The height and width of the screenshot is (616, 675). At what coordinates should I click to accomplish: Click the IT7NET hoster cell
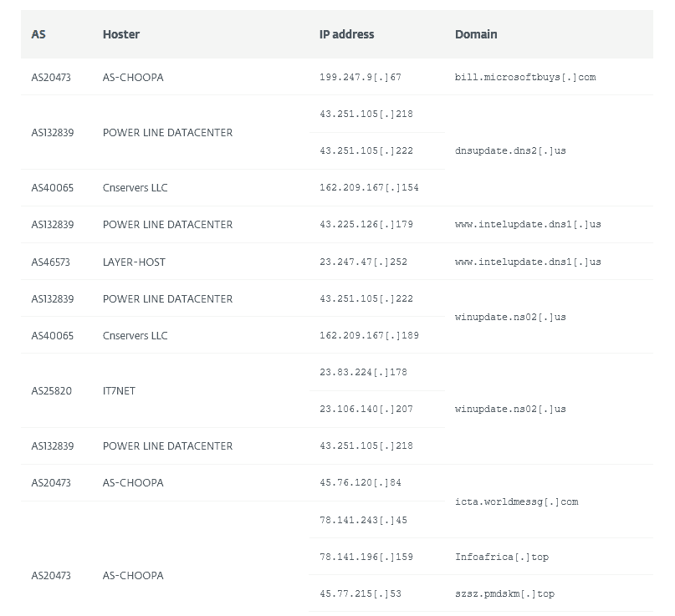click(119, 390)
